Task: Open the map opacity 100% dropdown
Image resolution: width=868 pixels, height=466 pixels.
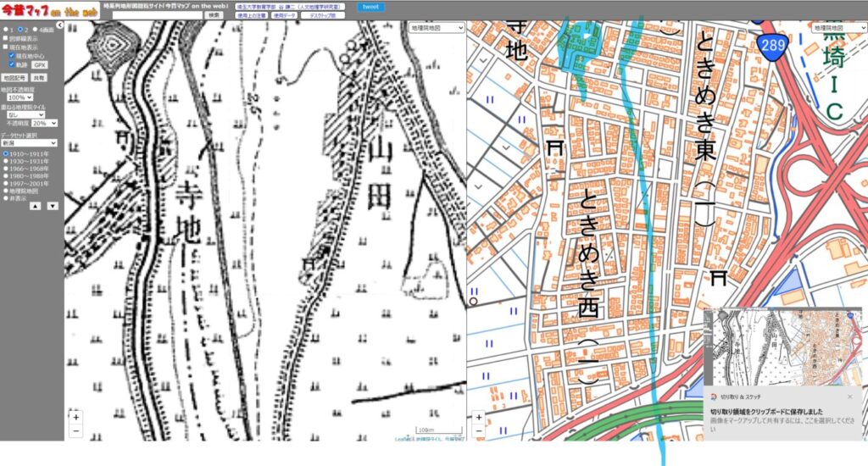Action: pyautogui.click(x=20, y=97)
